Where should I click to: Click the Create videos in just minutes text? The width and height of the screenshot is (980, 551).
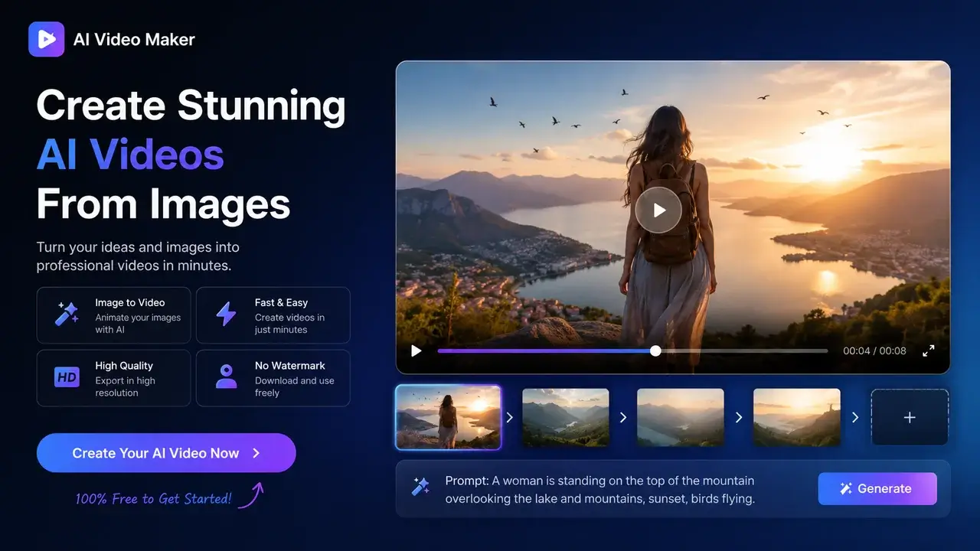(x=289, y=324)
